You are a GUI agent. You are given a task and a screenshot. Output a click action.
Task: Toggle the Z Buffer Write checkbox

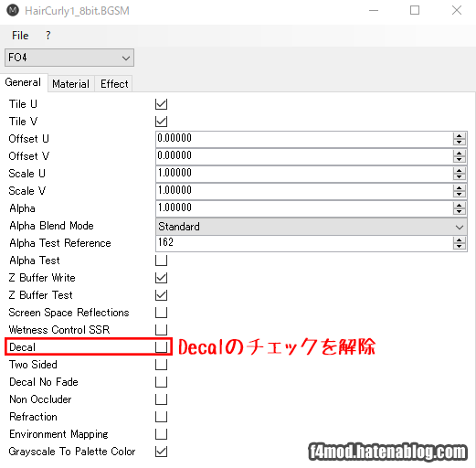pyautogui.click(x=161, y=278)
